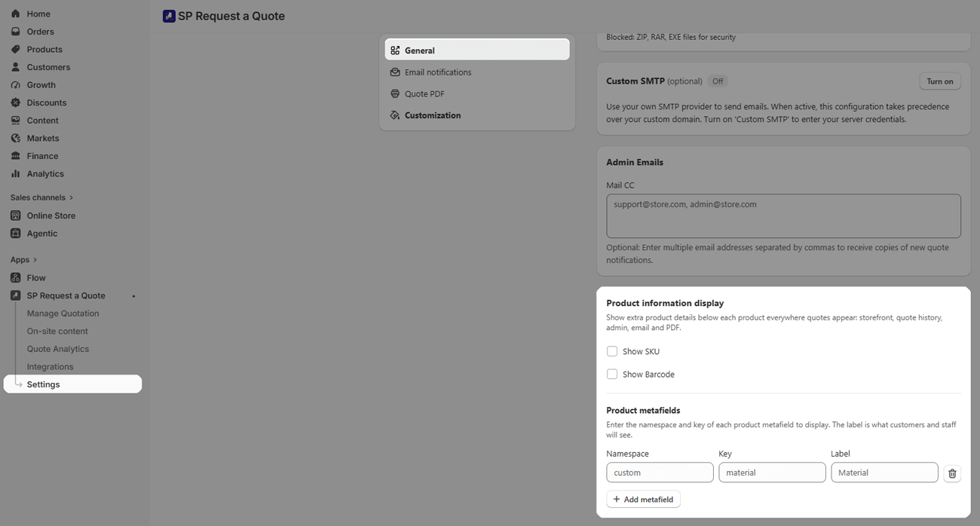
Task: Click the Mail CC text area
Action: (783, 216)
